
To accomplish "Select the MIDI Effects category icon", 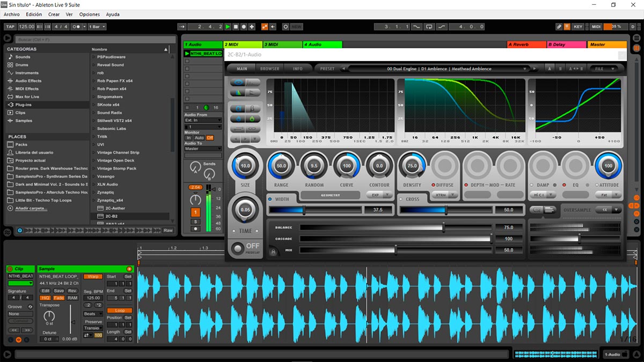I will pos(11,89).
